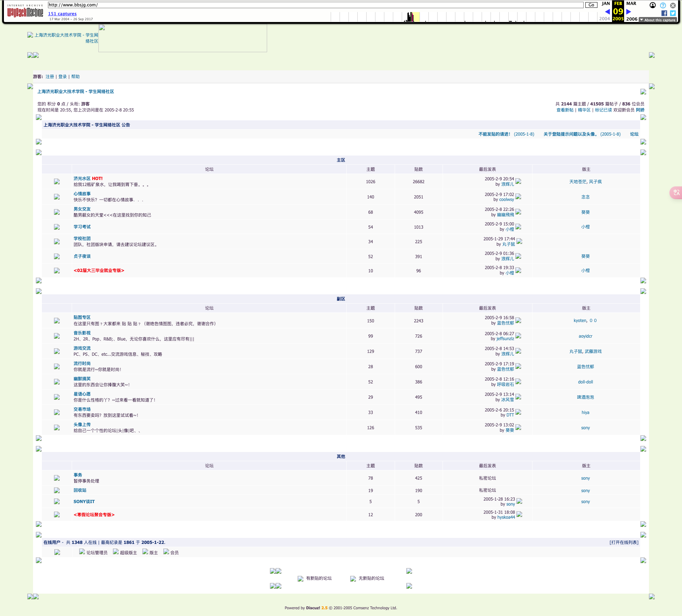Click last-post icon in 济光水区 row
This screenshot has width=682, height=616.
(518, 181)
